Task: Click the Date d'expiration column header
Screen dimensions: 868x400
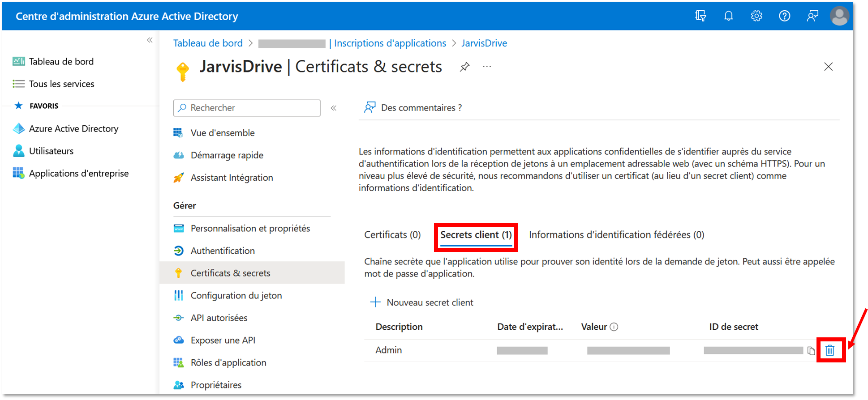Action: coord(530,327)
